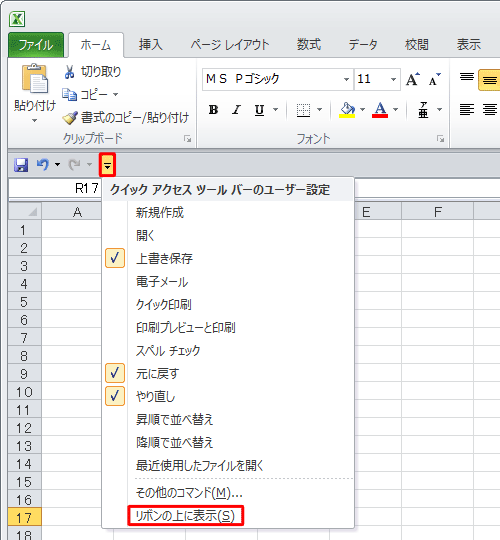Open Undo history dropdown arrow

tap(57, 165)
